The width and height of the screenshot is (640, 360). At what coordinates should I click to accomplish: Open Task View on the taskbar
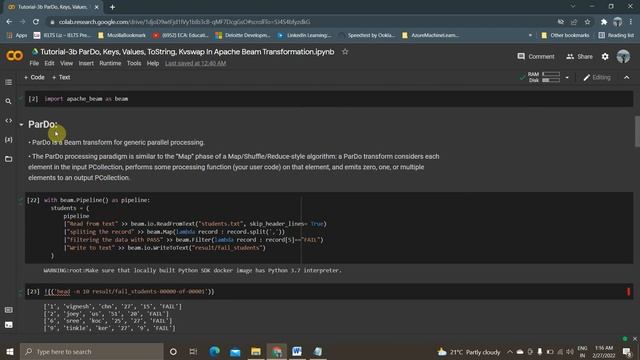pyautogui.click(x=193, y=351)
